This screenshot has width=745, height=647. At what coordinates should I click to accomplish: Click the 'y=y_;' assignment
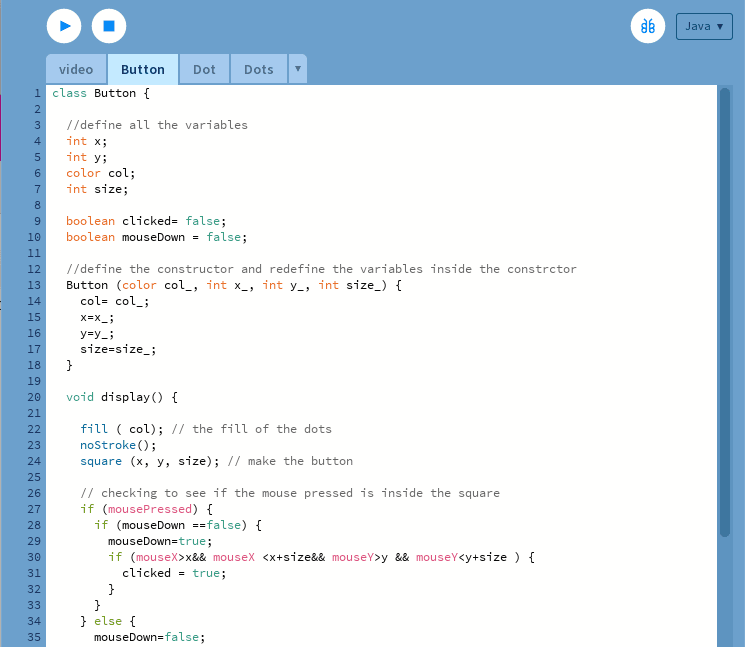point(97,333)
